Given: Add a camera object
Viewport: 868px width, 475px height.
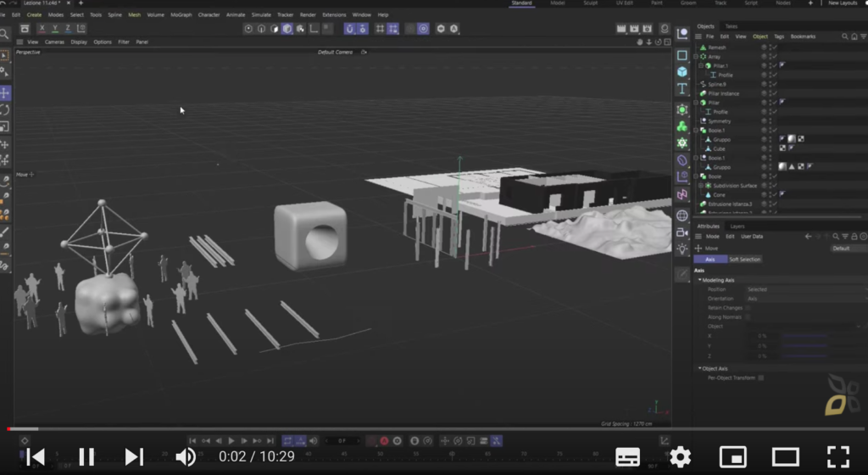Looking at the screenshot, I should click(x=682, y=232).
